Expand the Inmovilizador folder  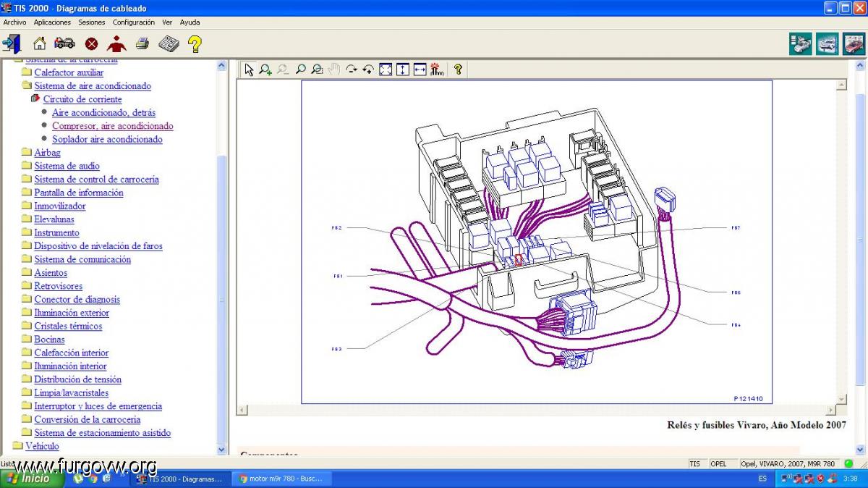[x=60, y=206]
